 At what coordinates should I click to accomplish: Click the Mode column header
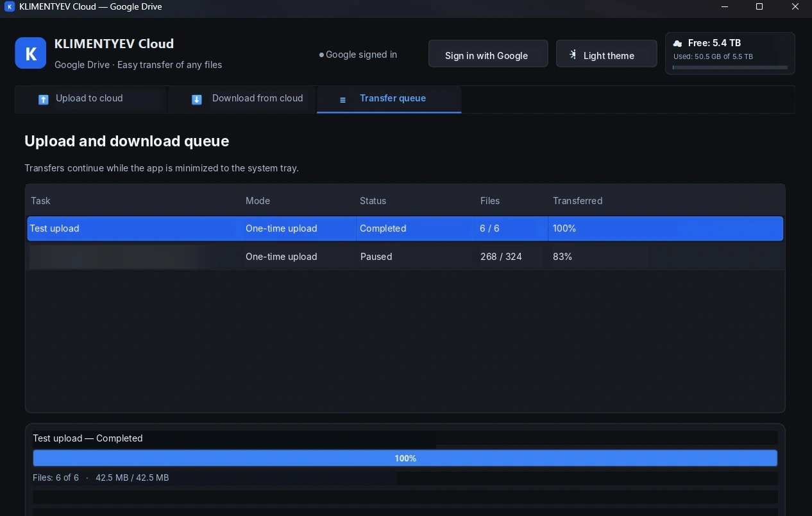click(258, 201)
